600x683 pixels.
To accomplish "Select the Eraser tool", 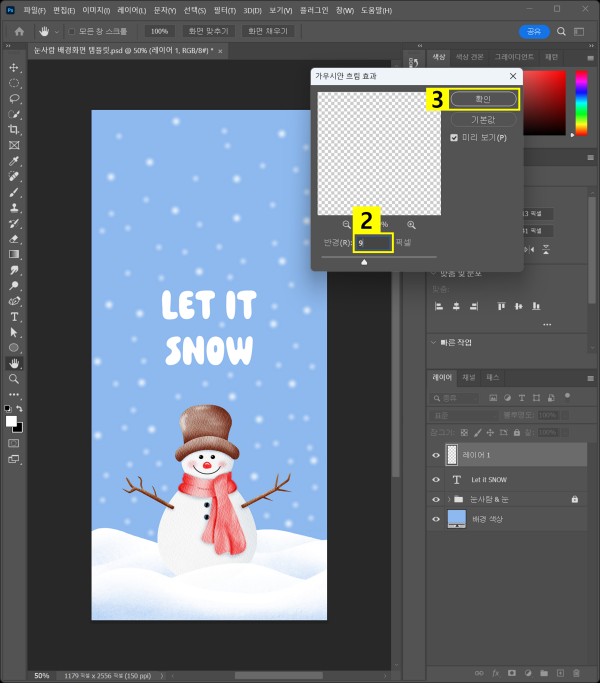I will tap(14, 239).
